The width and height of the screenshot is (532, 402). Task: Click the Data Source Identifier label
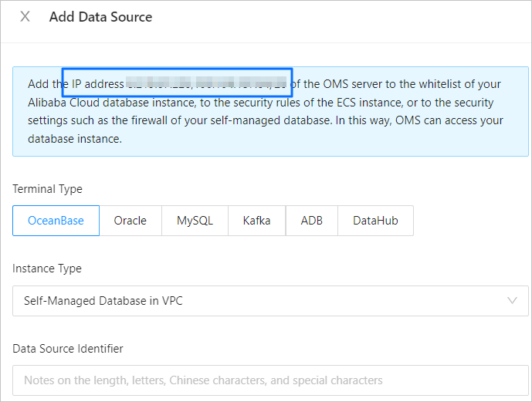point(68,349)
